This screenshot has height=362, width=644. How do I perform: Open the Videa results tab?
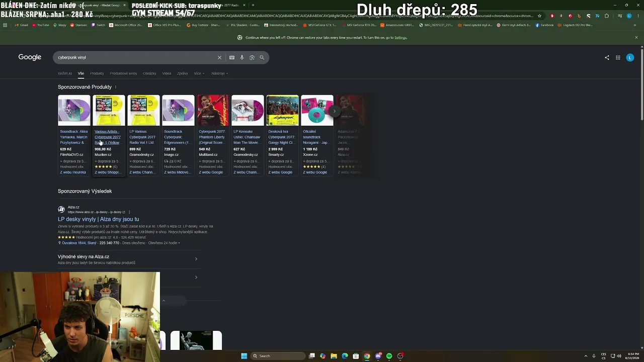pyautogui.click(x=167, y=73)
